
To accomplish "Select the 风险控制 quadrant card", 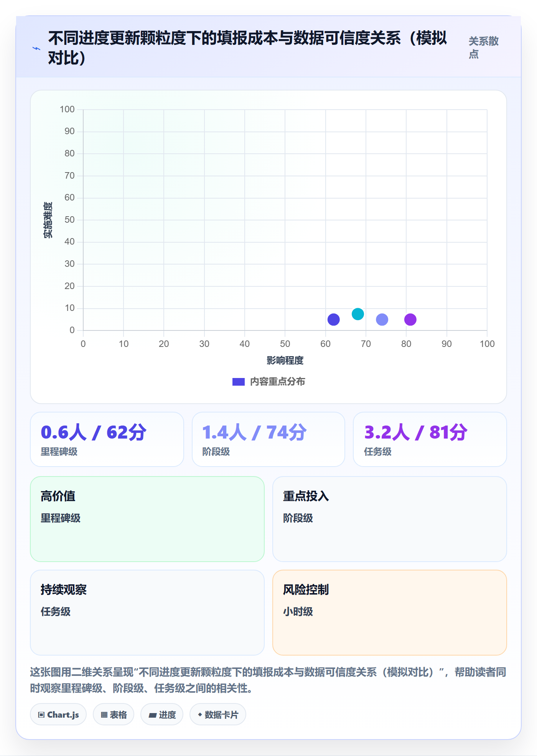I will tap(390, 613).
